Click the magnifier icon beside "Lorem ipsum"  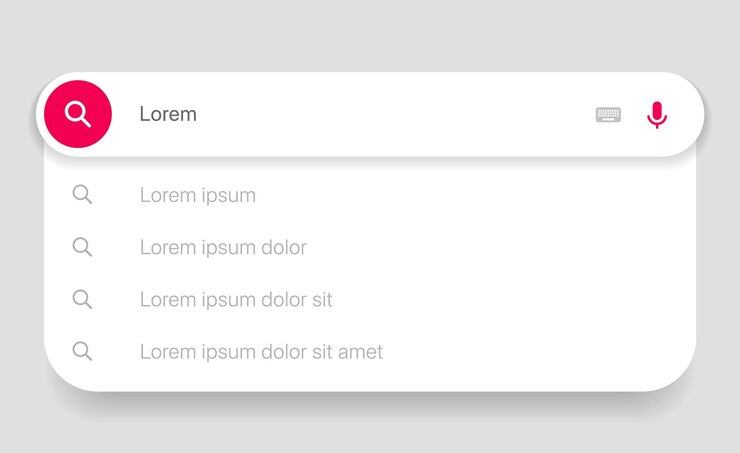click(x=82, y=194)
